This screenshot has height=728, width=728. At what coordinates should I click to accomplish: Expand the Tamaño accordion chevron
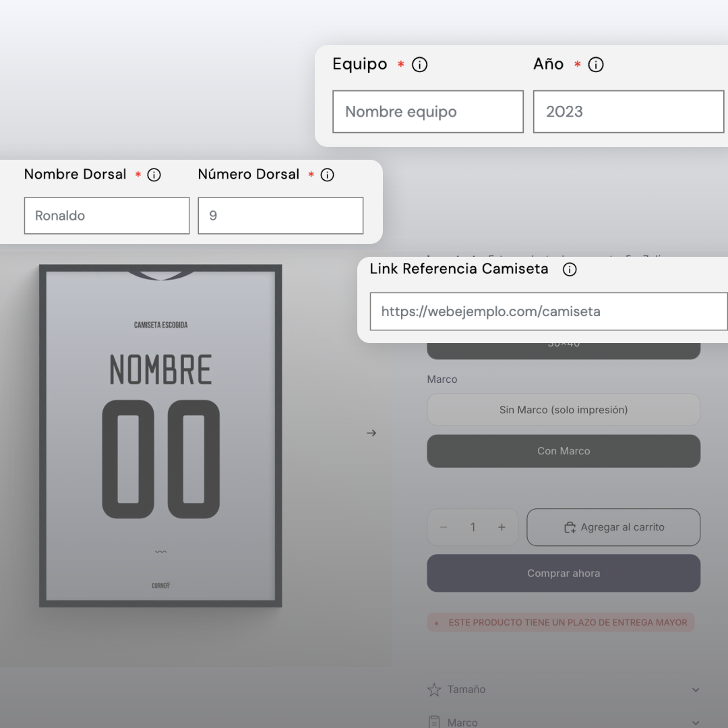pos(696,690)
